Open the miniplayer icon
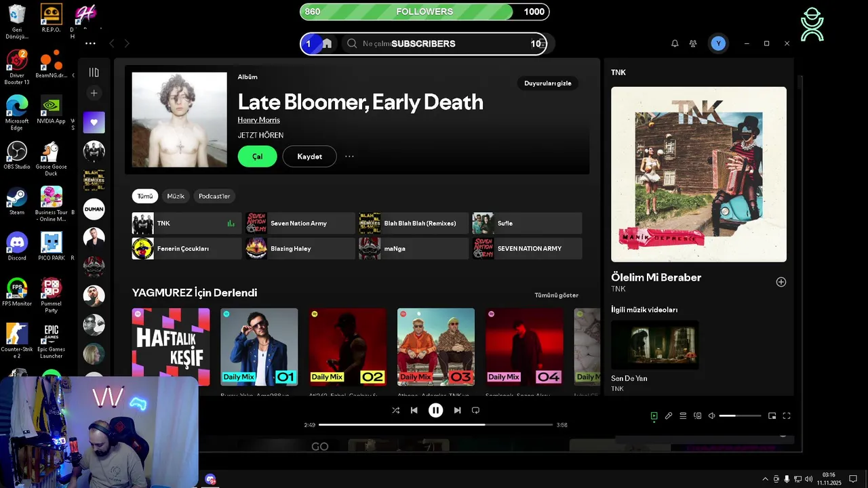Screen dimensions: 868x488 click(772, 415)
